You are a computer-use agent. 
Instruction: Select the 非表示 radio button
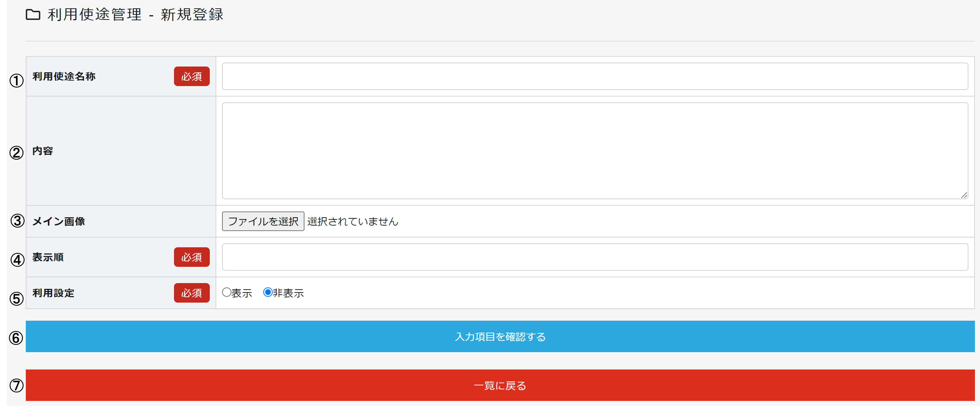[x=268, y=292]
